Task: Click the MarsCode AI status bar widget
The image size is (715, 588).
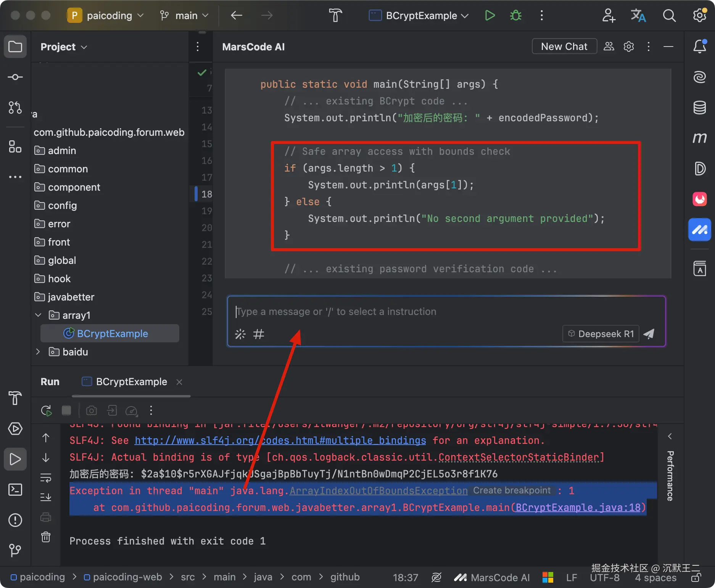Action: pos(492,577)
